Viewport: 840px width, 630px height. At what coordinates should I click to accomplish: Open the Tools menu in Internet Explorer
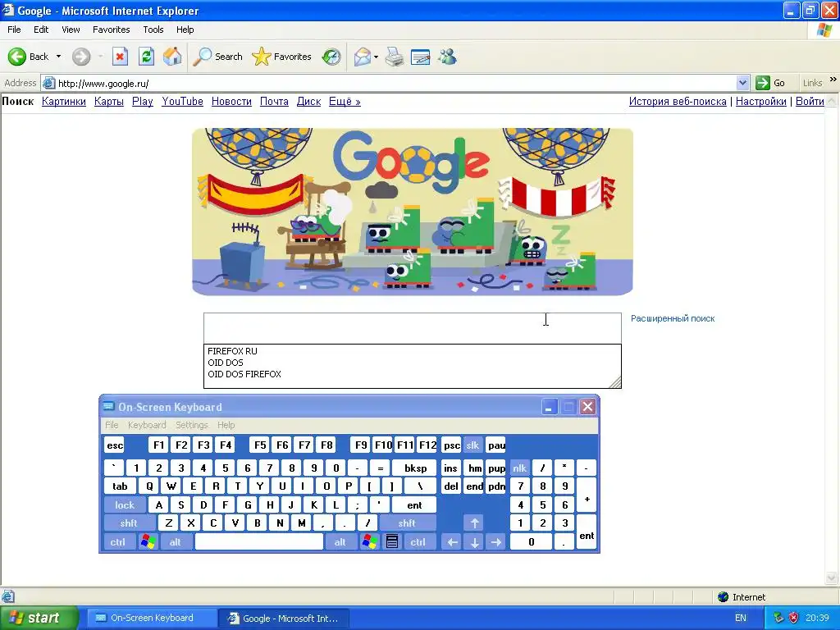pos(153,30)
